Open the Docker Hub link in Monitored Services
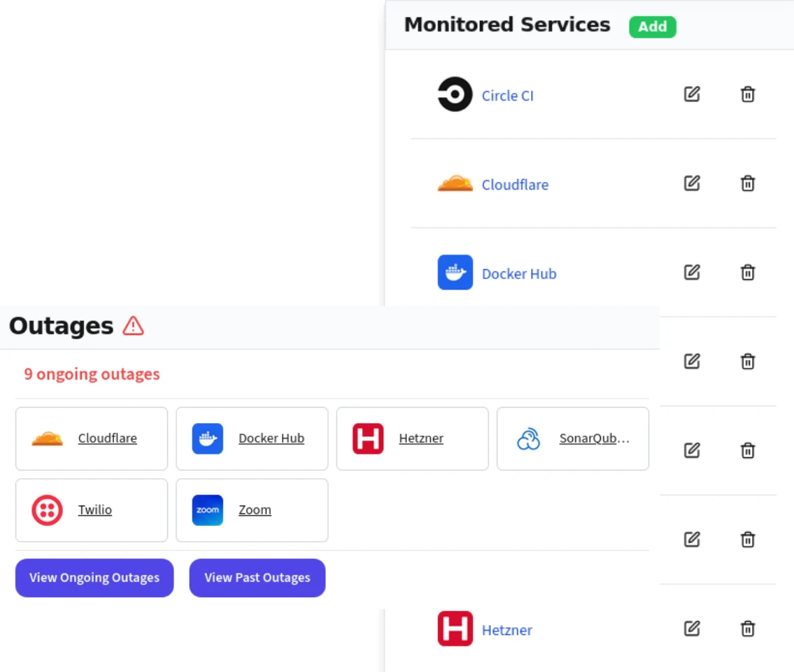The width and height of the screenshot is (794, 672). pyautogui.click(x=519, y=273)
